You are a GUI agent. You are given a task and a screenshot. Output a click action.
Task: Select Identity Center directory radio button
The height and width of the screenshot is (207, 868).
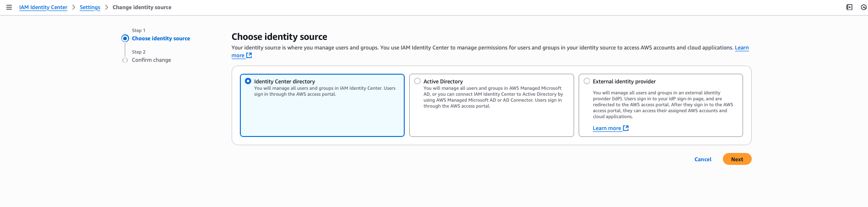tap(248, 81)
